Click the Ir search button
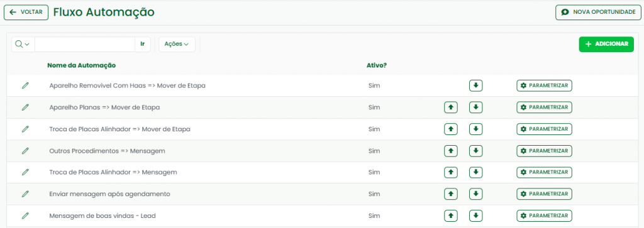Viewport: 644px width, 228px height. [143, 45]
